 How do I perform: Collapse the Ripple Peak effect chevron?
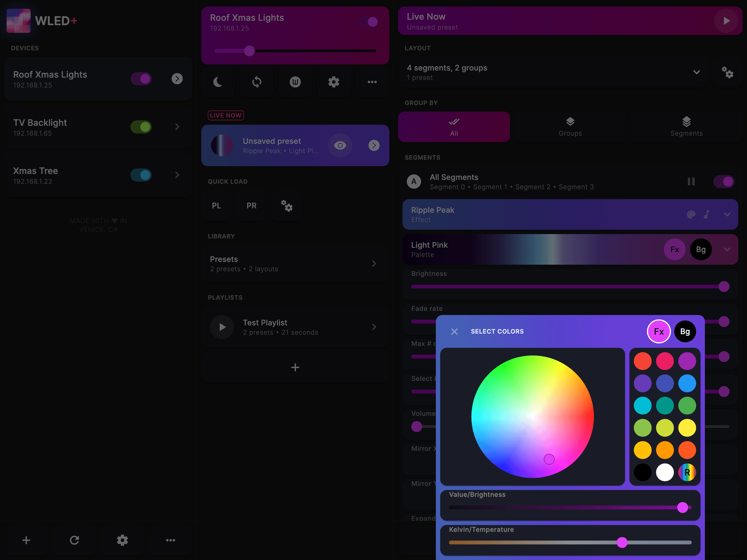[727, 214]
